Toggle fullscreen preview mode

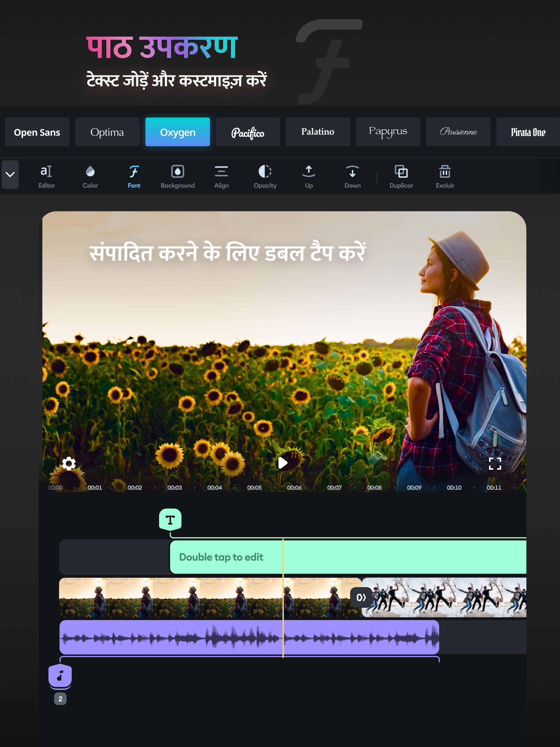(x=495, y=463)
